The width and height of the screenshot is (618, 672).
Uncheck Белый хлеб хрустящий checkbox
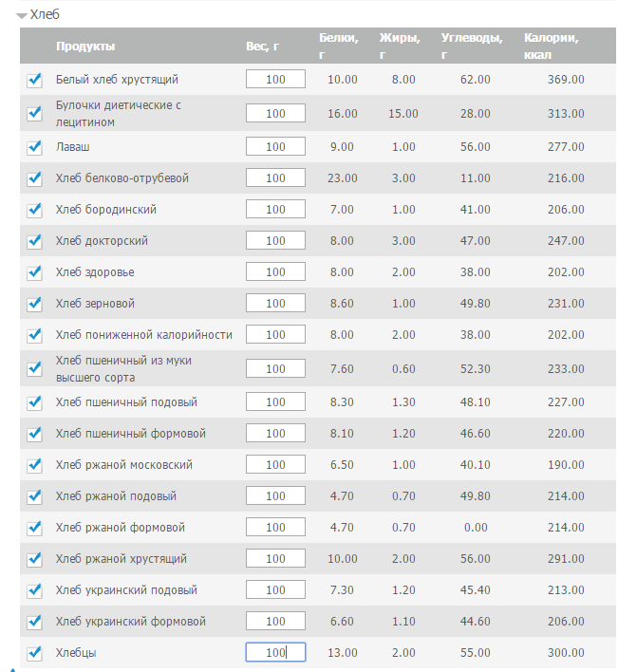point(35,80)
